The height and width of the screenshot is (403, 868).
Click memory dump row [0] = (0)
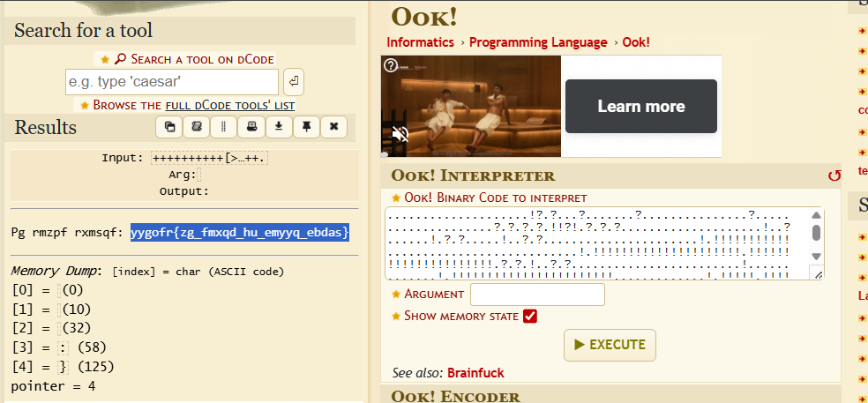(x=47, y=290)
